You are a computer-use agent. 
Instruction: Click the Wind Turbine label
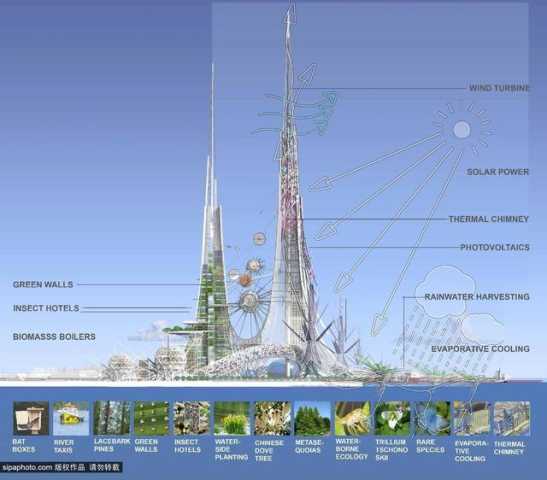click(x=499, y=88)
